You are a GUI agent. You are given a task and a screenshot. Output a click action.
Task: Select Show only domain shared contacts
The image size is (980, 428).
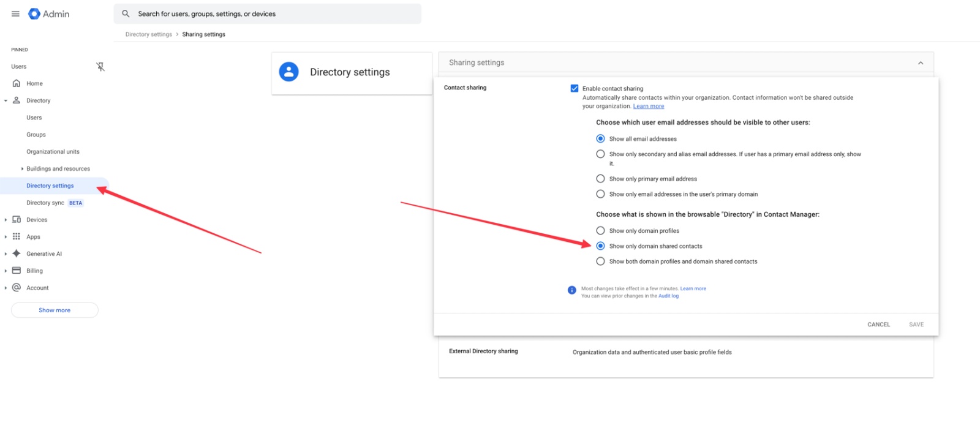coord(600,246)
